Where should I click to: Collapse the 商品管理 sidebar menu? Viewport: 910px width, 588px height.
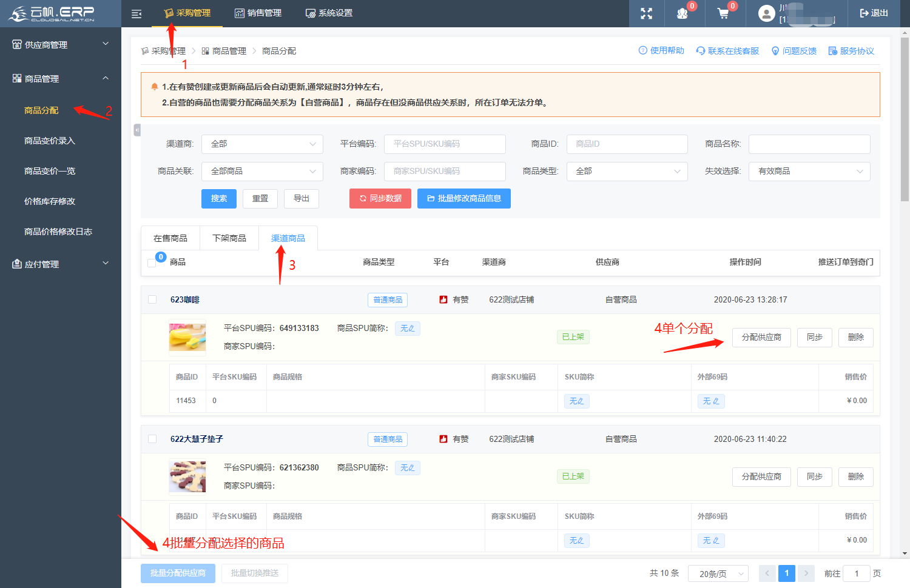(61, 78)
